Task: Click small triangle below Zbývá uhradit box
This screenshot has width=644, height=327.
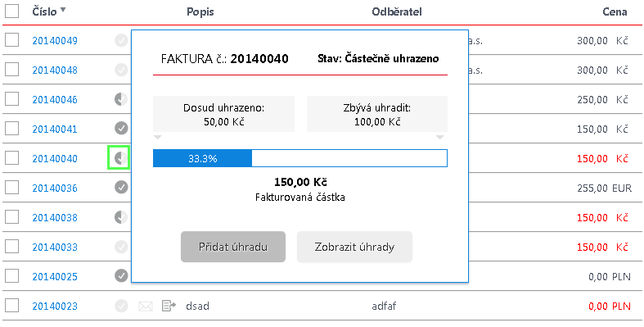Action: (440, 137)
